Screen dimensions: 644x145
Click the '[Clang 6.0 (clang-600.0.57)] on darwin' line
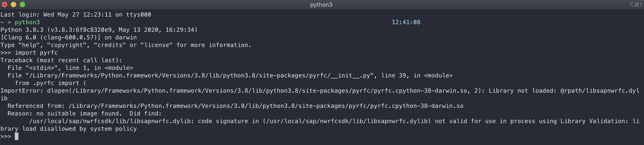pos(69,37)
